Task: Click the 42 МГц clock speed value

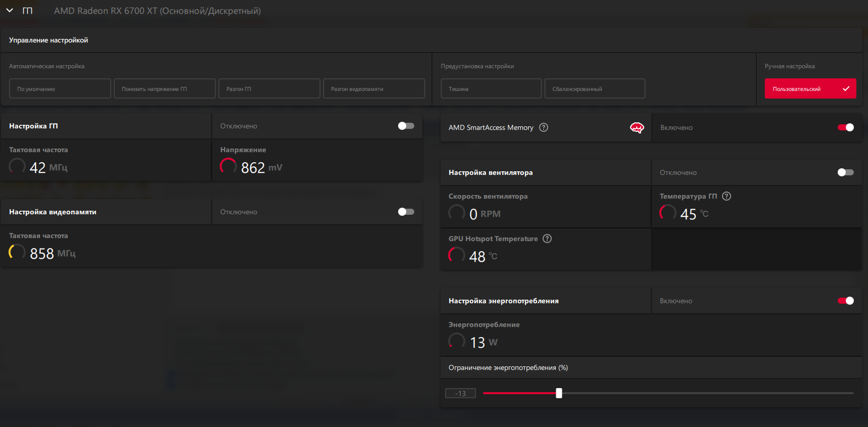Action: coord(49,167)
